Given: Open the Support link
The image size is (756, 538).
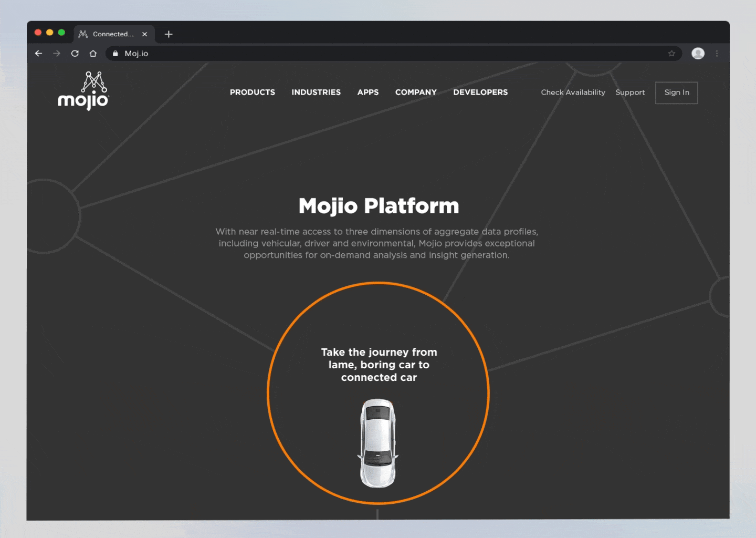Looking at the screenshot, I should click(x=630, y=92).
